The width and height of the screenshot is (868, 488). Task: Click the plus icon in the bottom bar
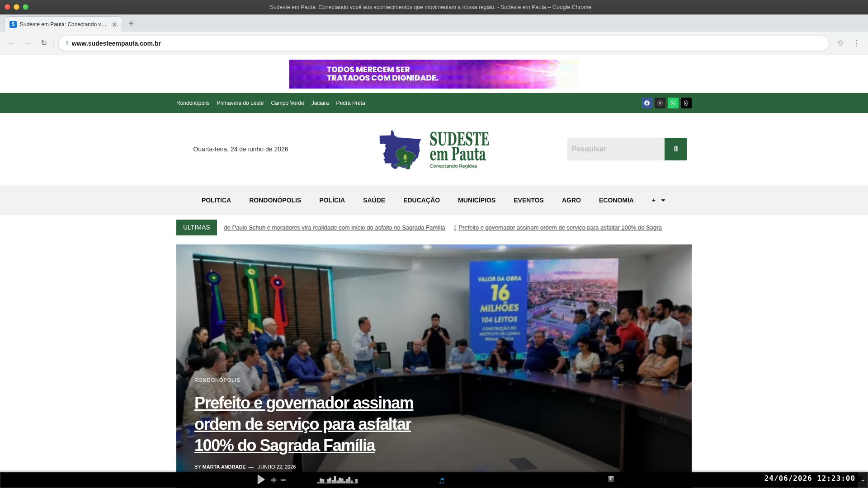pos(274,480)
